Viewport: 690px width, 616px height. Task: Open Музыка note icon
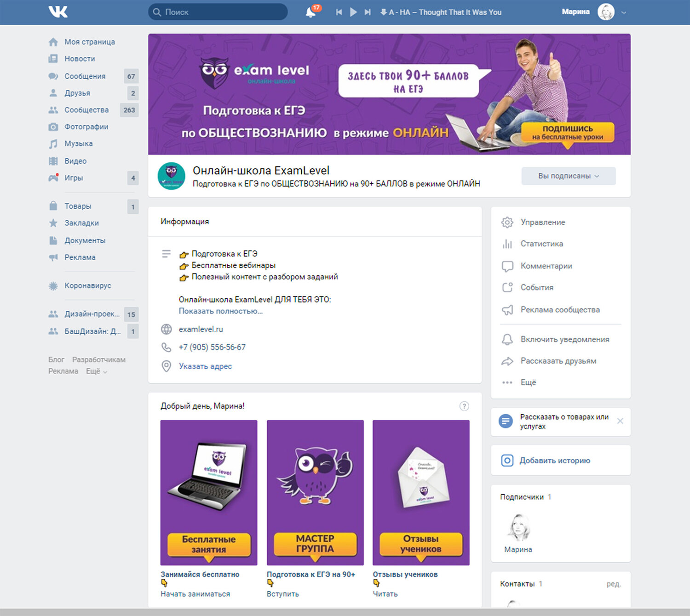tap(53, 144)
